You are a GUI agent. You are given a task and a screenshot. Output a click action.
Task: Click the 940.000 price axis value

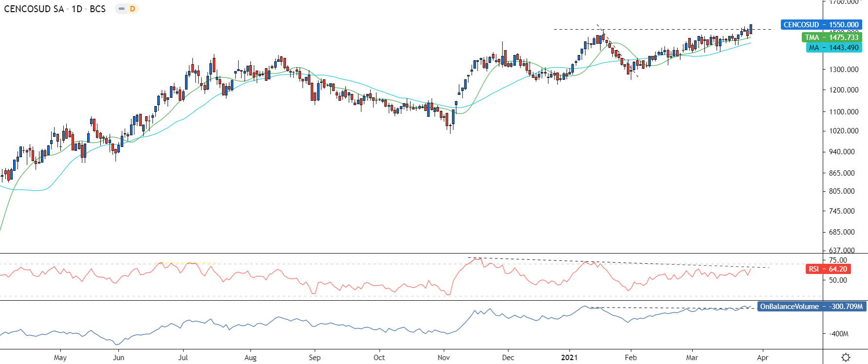[x=842, y=152]
